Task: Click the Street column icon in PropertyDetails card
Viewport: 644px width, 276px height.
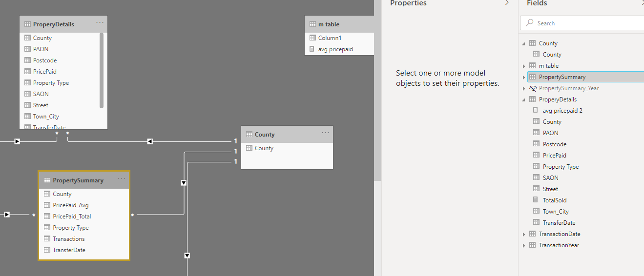Action: (x=28, y=105)
